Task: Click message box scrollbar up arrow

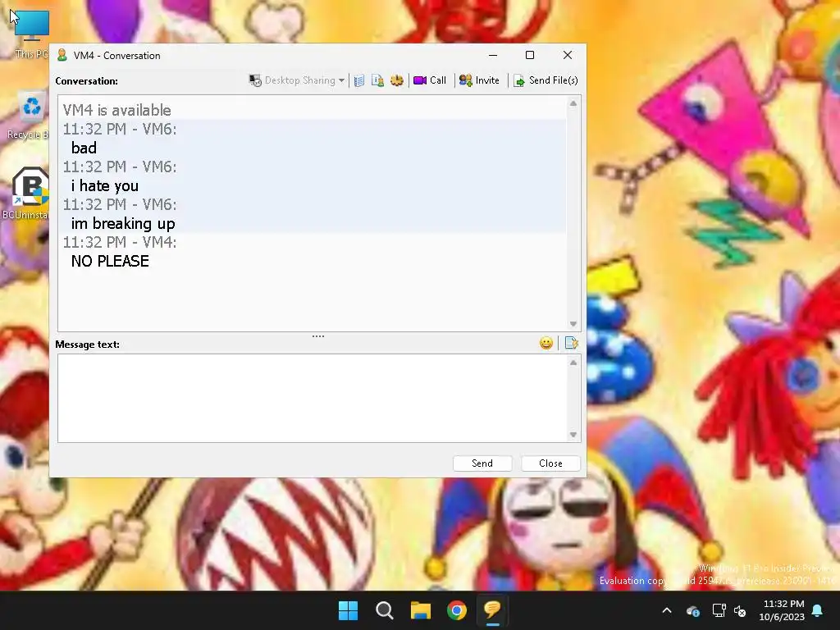Action: 573,363
